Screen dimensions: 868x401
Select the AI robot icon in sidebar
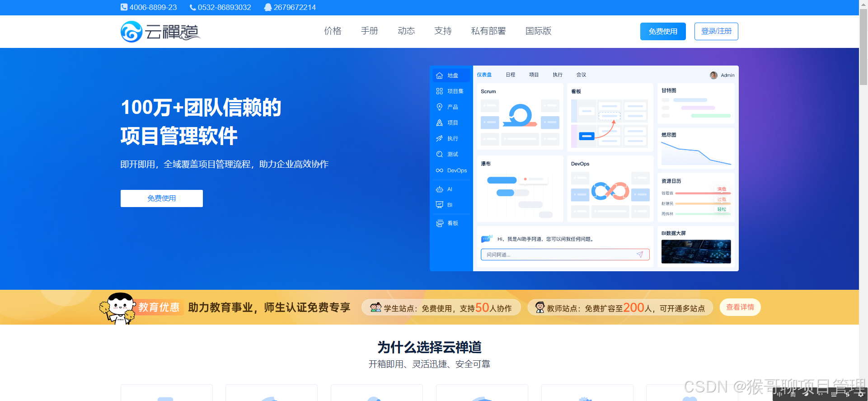pyautogui.click(x=439, y=189)
